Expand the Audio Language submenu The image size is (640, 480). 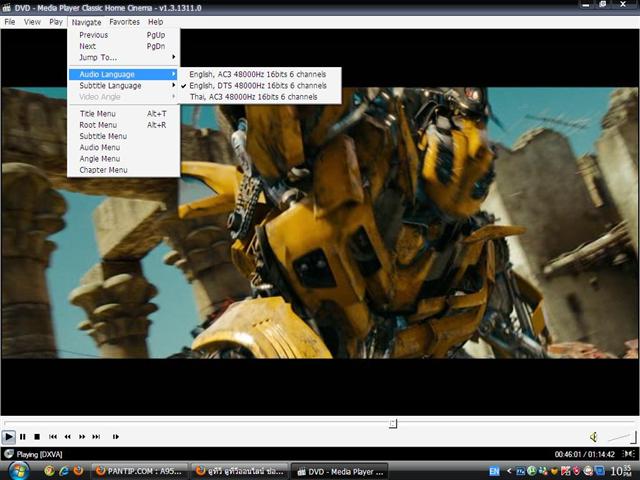[x=124, y=74]
